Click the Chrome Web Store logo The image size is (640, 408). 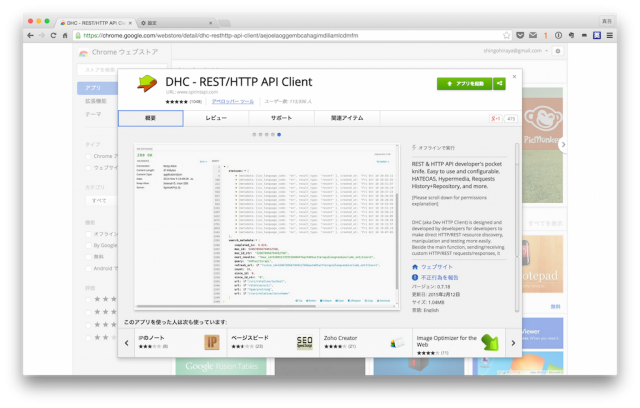click(83, 53)
